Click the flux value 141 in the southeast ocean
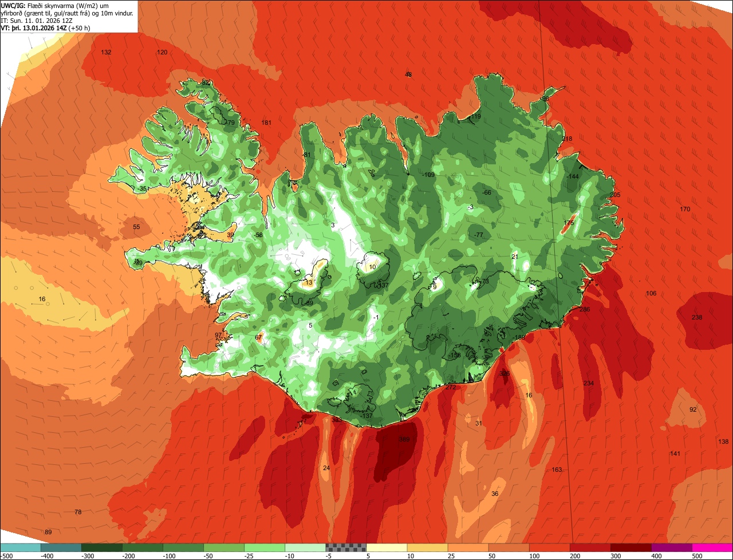 [675, 453]
